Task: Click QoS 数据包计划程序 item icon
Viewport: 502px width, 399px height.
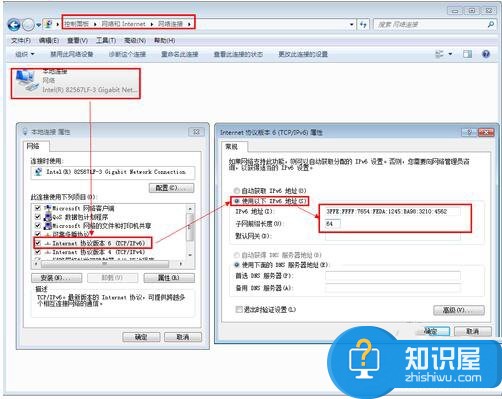Action: click(x=48, y=217)
